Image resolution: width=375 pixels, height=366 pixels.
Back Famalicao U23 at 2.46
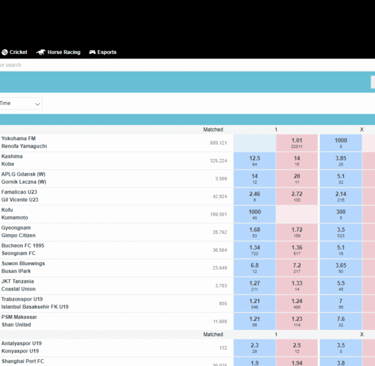coord(255,196)
